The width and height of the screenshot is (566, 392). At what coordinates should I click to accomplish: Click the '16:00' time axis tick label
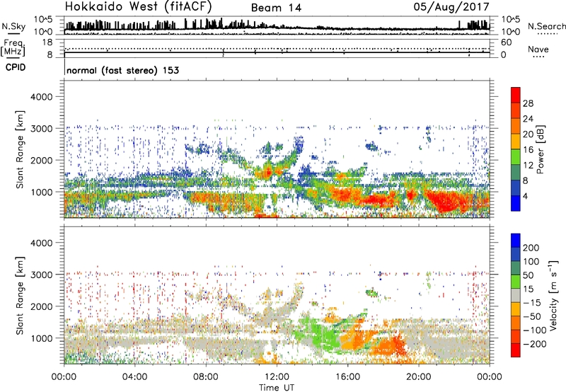pos(347,377)
